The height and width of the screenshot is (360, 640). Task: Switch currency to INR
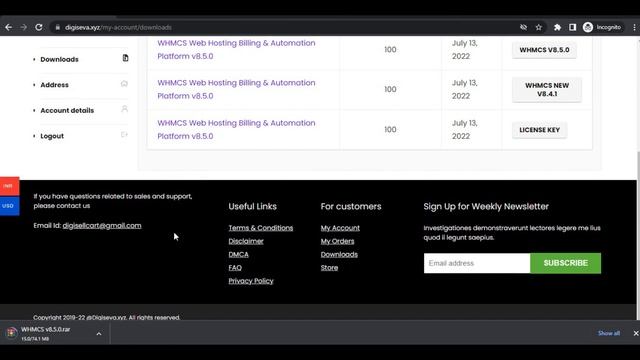click(9, 186)
